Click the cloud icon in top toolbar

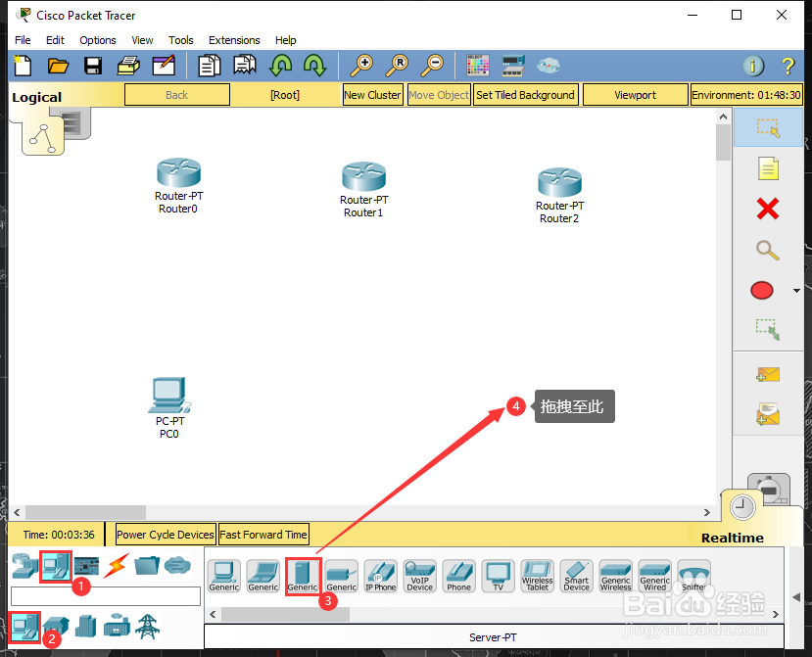point(548,66)
